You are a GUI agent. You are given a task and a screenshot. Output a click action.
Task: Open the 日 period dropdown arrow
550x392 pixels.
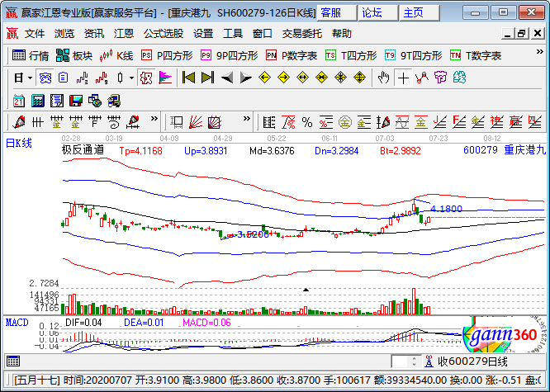[31, 78]
